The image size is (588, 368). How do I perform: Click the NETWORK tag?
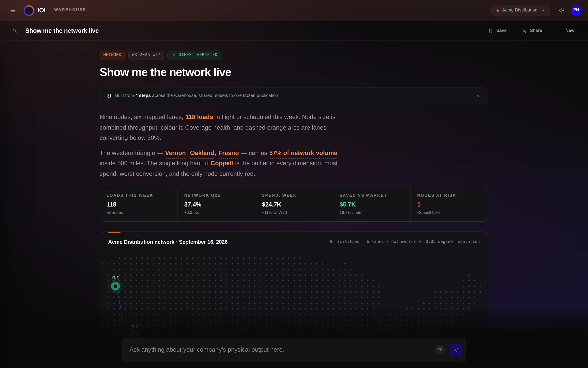click(112, 55)
